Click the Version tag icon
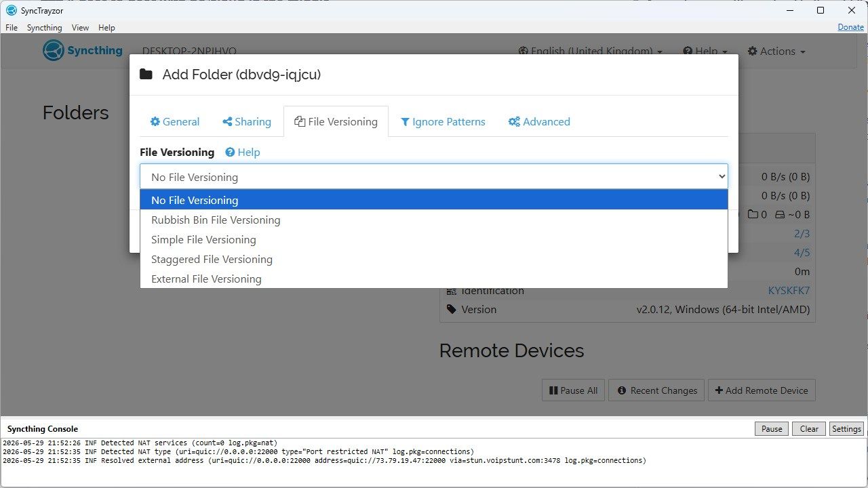 click(452, 309)
